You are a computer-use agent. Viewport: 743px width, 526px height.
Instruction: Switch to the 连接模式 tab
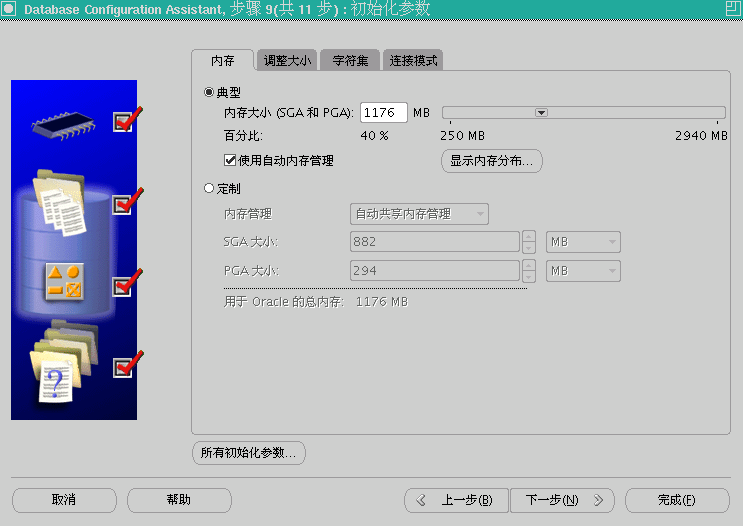click(413, 61)
